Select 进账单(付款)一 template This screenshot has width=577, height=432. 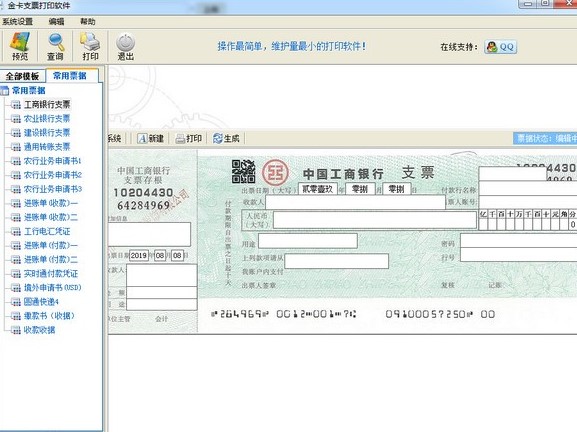51,245
